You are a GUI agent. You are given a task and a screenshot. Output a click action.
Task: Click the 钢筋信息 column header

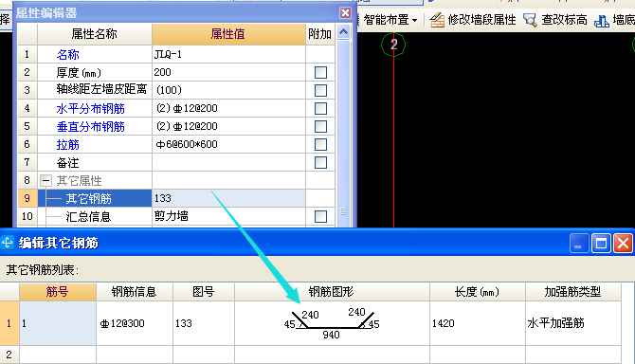coord(135,292)
